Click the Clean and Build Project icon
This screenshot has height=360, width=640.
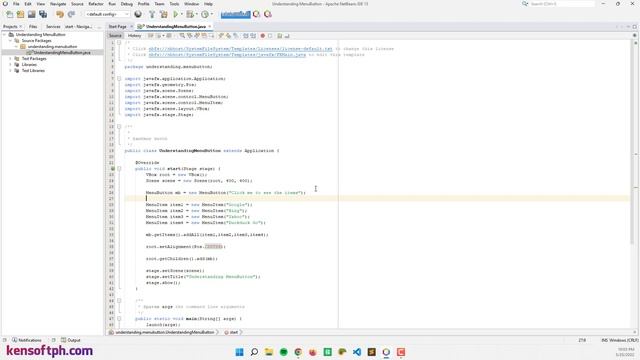point(164,14)
